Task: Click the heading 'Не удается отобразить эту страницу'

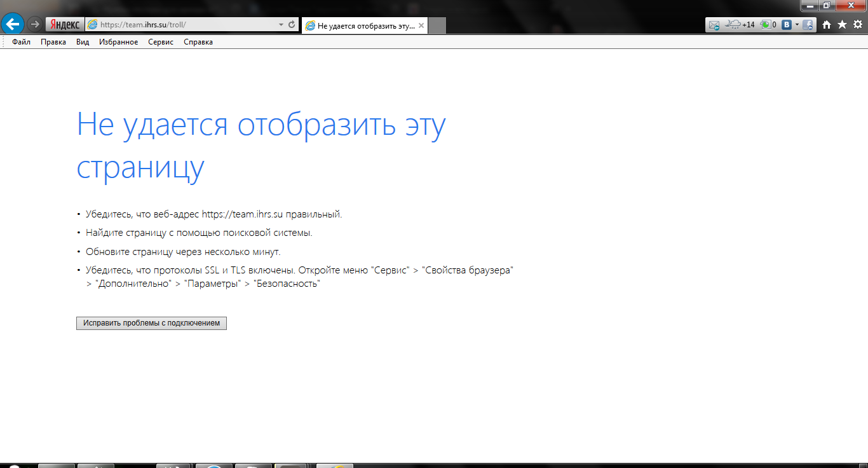Action: tap(261, 146)
